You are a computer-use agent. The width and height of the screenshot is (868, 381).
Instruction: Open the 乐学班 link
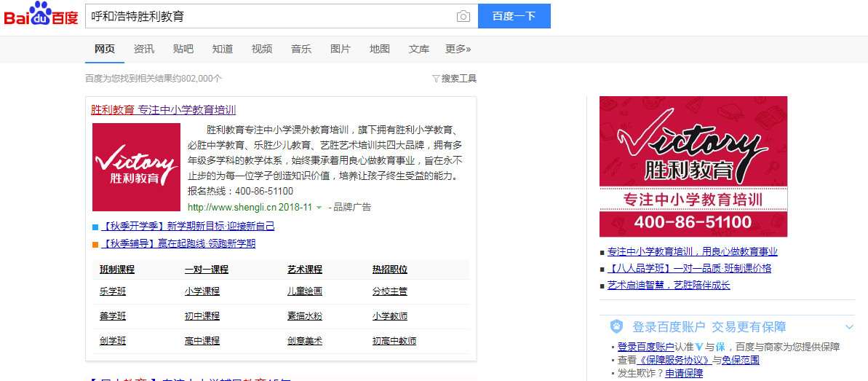tap(113, 291)
